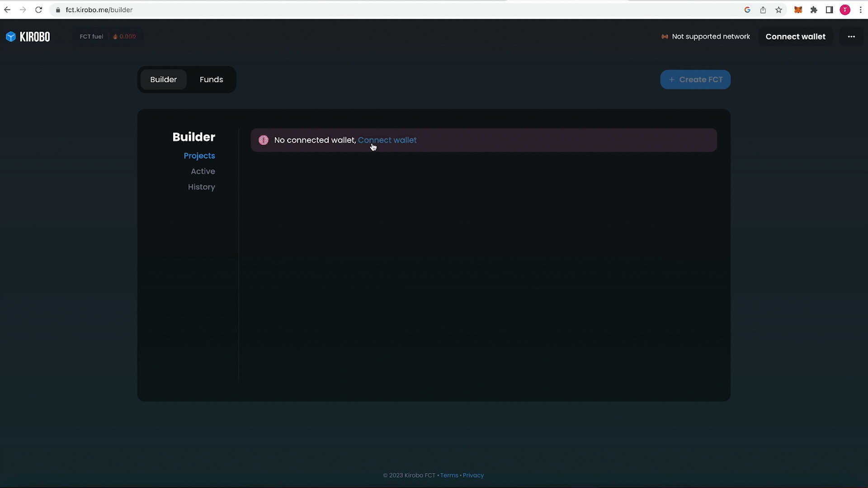Click the Connect wallet header button
The height and width of the screenshot is (488, 868).
(795, 37)
